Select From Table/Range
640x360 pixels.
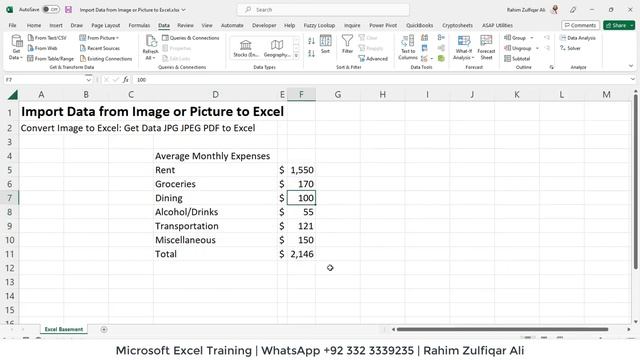(50, 59)
